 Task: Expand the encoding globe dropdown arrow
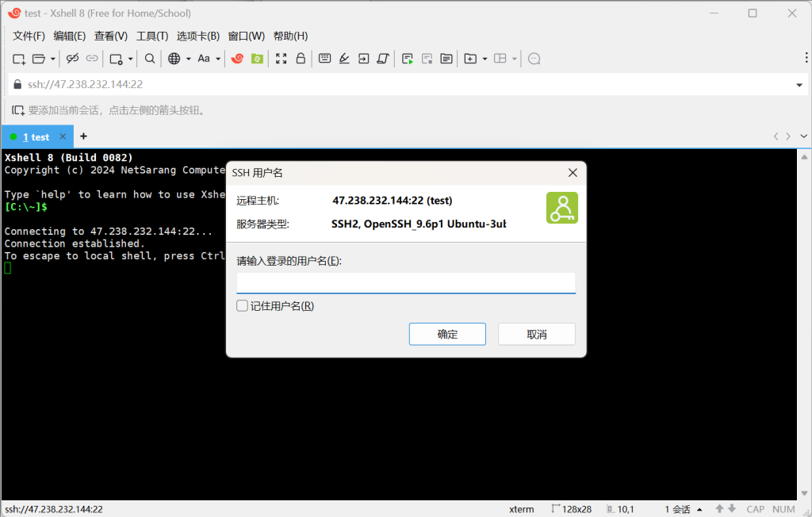189,59
